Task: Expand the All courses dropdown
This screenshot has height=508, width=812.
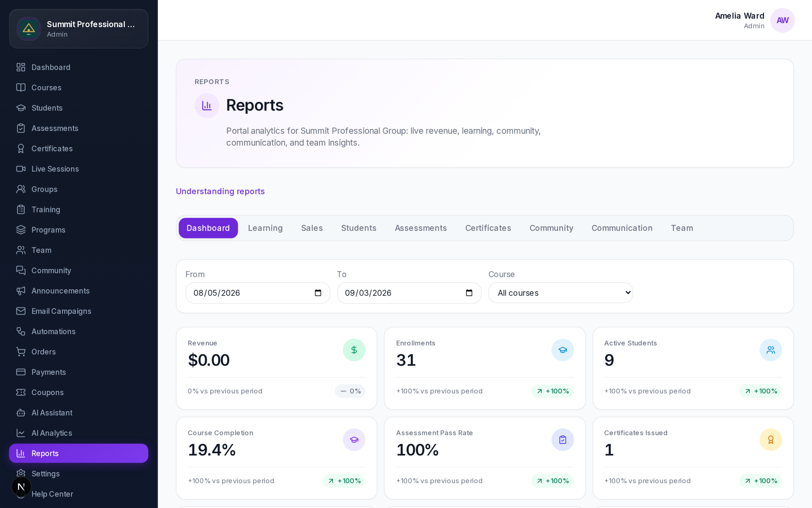Action: (561, 293)
